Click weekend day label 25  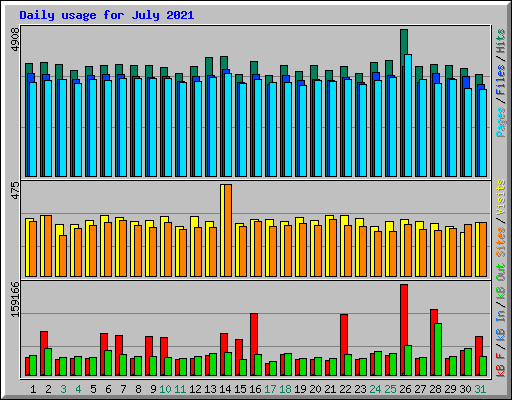click(390, 389)
